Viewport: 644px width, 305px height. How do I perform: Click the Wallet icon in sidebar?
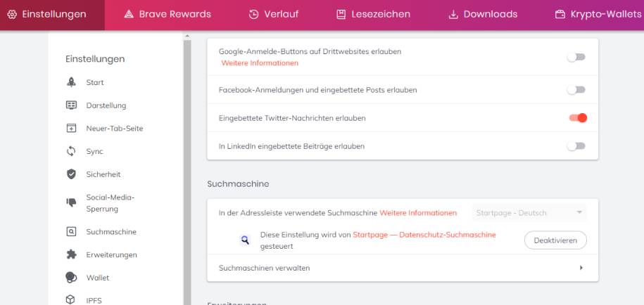72,278
